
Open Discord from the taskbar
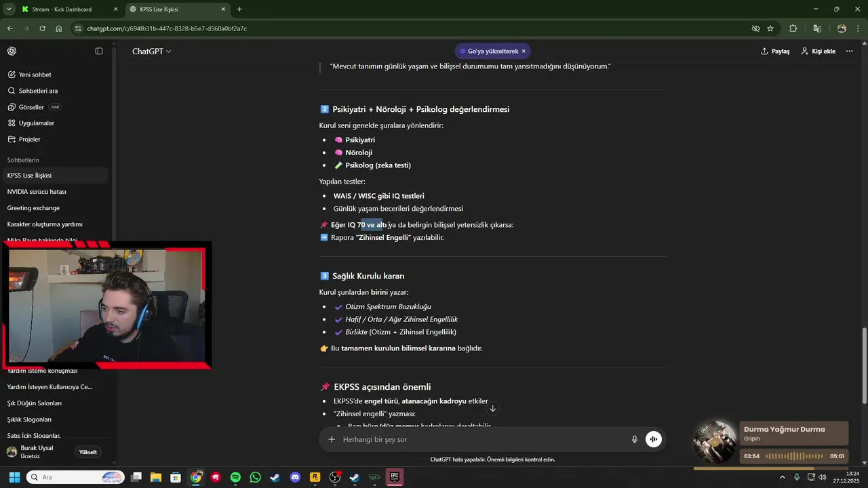click(x=295, y=478)
